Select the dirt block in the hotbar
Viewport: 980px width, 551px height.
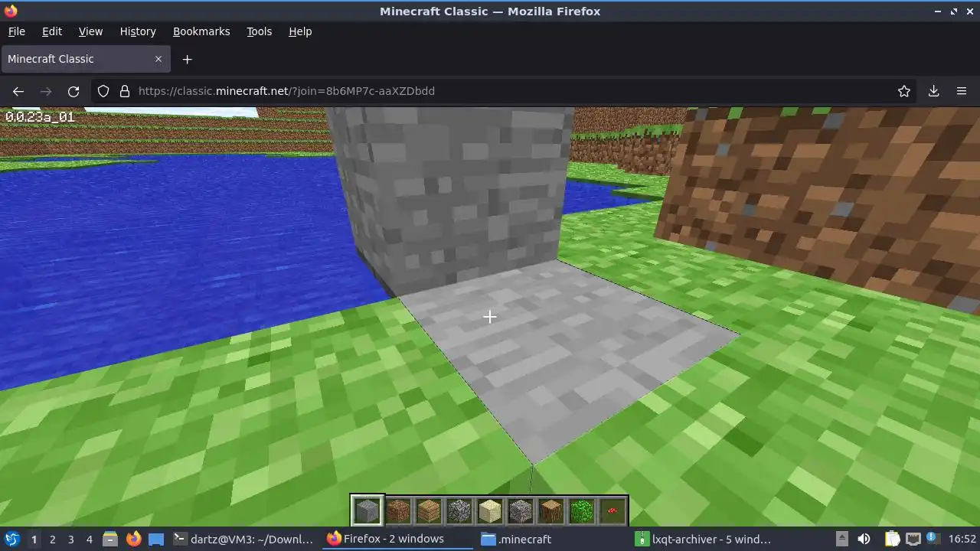tap(397, 510)
